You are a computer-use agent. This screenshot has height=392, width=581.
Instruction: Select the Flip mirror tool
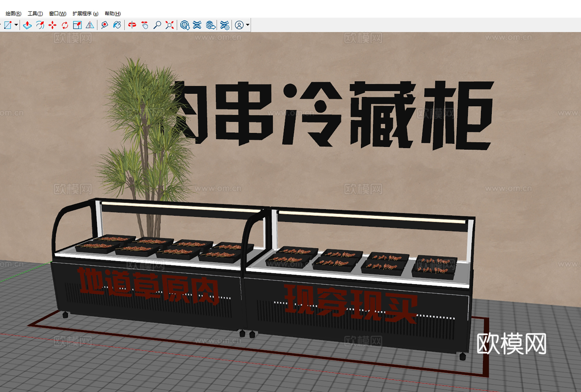click(90, 25)
